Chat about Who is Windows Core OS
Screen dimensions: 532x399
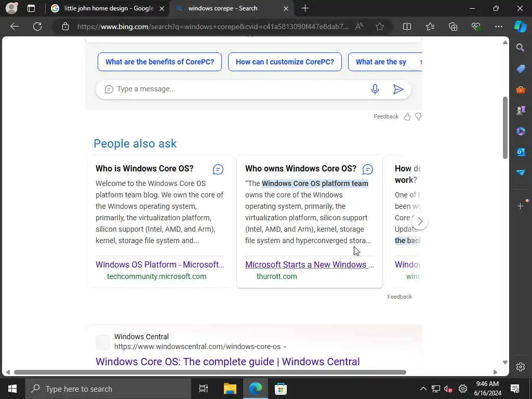pos(218,169)
